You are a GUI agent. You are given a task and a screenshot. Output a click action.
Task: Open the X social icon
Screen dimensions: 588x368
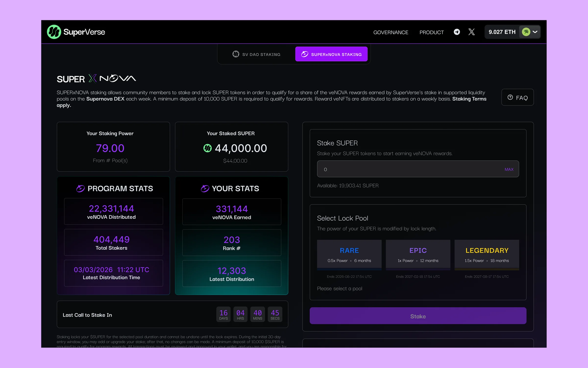coord(471,32)
